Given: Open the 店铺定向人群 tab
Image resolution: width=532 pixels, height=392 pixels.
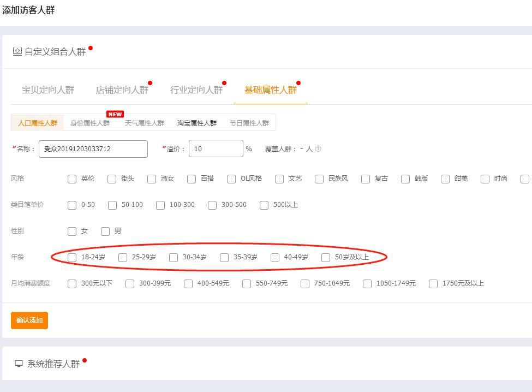Looking at the screenshot, I should (x=122, y=90).
